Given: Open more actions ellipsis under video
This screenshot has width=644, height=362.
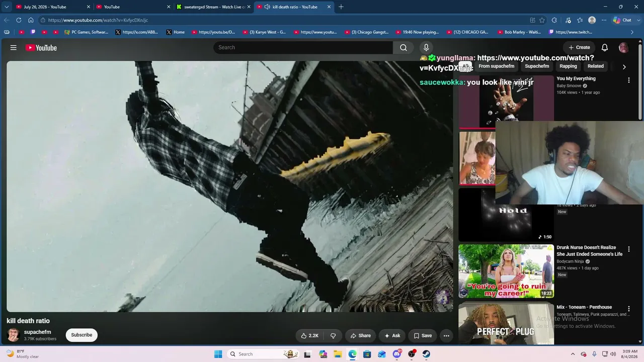Looking at the screenshot, I should 446,336.
